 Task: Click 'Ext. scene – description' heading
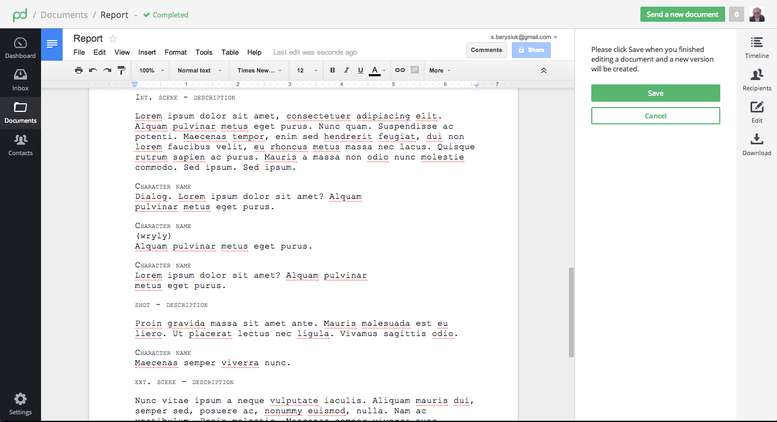(184, 382)
